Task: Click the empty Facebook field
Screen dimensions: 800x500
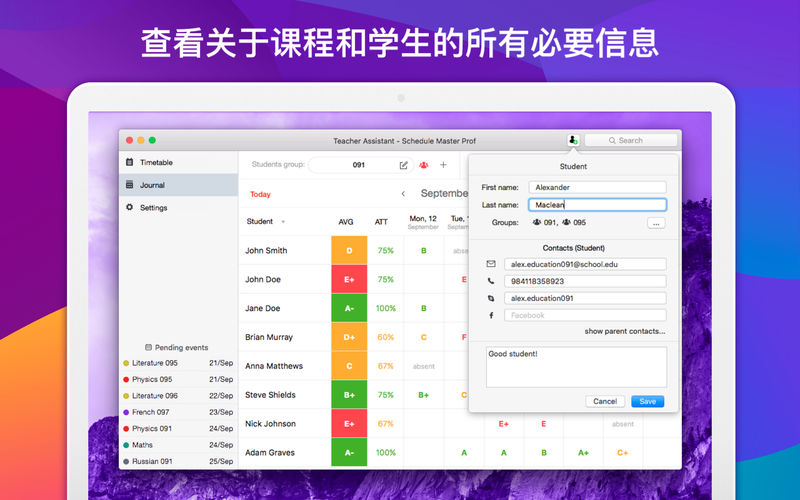Action: click(585, 315)
